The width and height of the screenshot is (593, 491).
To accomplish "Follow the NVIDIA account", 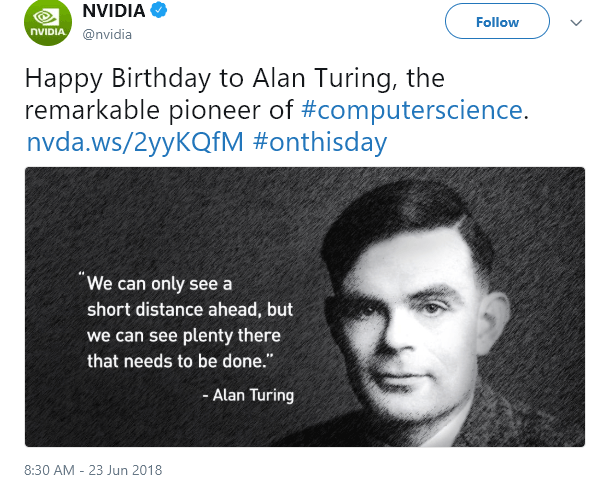I will tap(497, 21).
